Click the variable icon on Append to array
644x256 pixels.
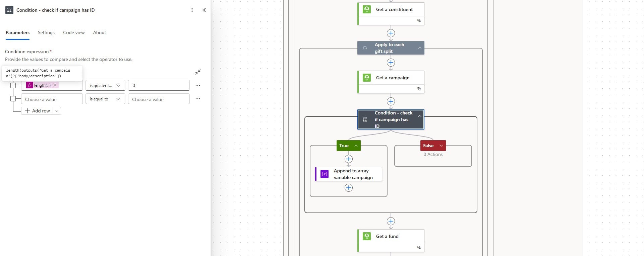tap(325, 174)
